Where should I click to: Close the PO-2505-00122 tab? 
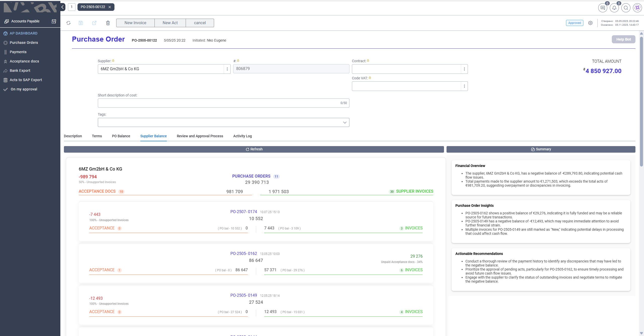110,7
